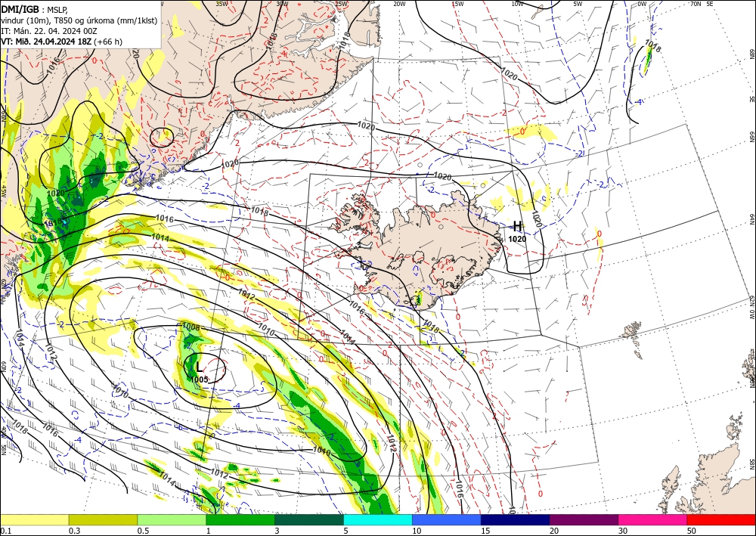756x536 pixels.
Task: Click the '45W' longitude label
Action: point(3,191)
